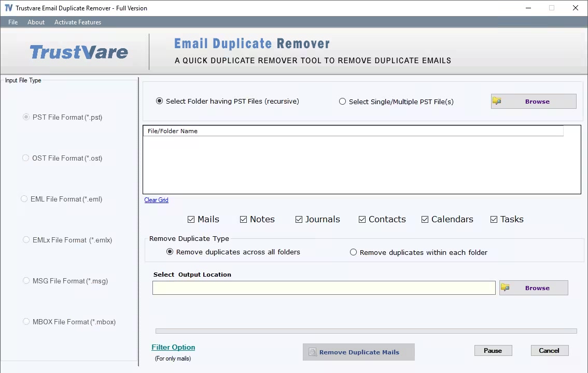Select OST File Format radio button
Viewport: 588px width, 373px height.
point(25,158)
